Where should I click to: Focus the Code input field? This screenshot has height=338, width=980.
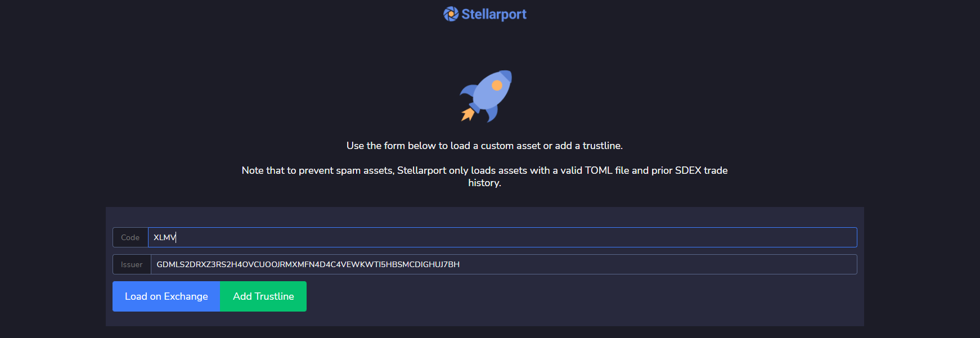click(x=502, y=237)
